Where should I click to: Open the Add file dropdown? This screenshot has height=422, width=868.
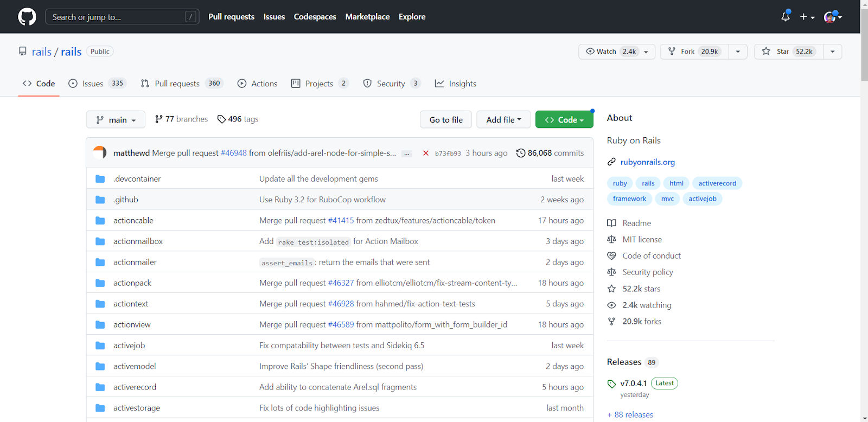pyautogui.click(x=503, y=119)
